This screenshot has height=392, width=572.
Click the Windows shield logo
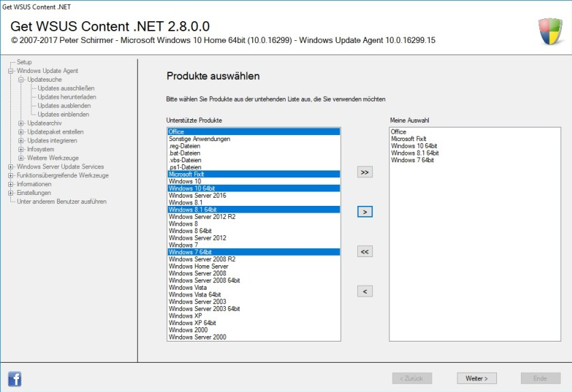tap(550, 32)
